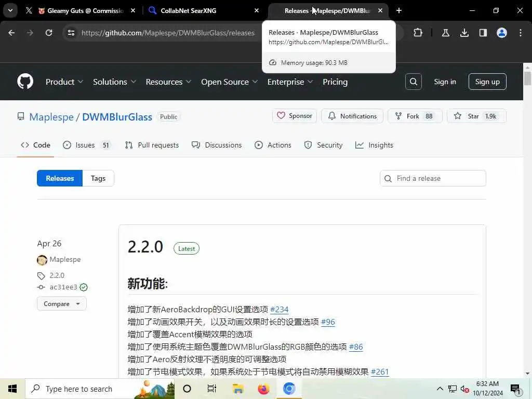Image resolution: width=532 pixels, height=399 pixels.
Task: Click the GitHub search magnifier button
Action: pyautogui.click(x=413, y=82)
